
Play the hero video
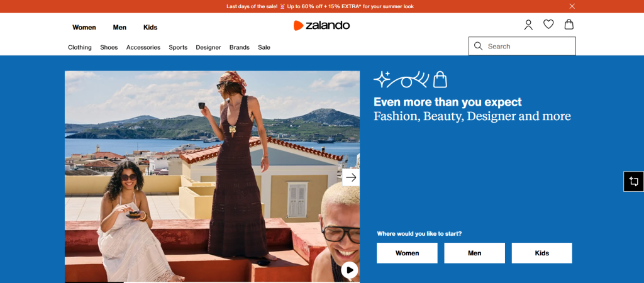350,270
